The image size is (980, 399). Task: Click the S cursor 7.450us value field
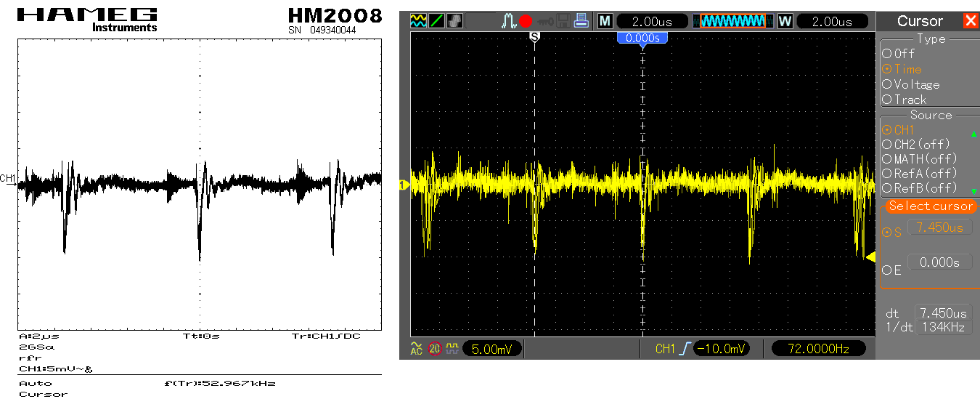(940, 227)
